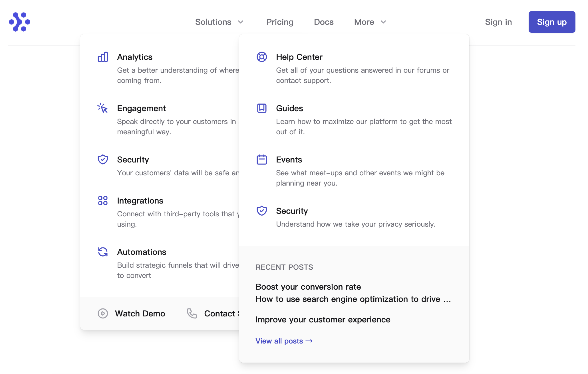Open Improve your customer experience post

point(323,320)
